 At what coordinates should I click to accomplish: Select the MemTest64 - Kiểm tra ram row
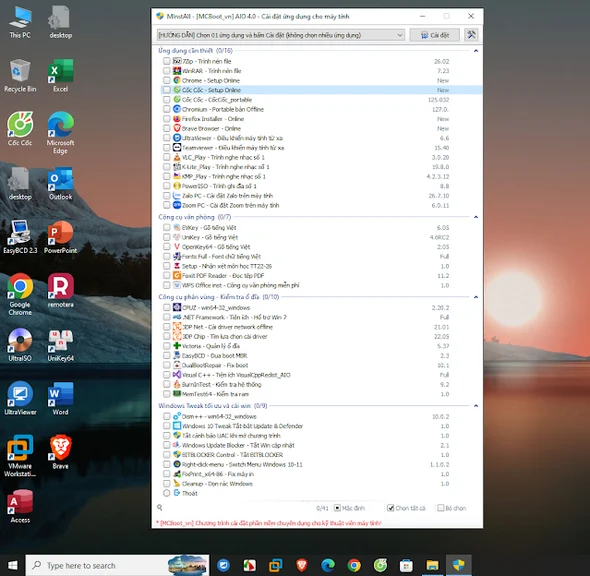321,394
